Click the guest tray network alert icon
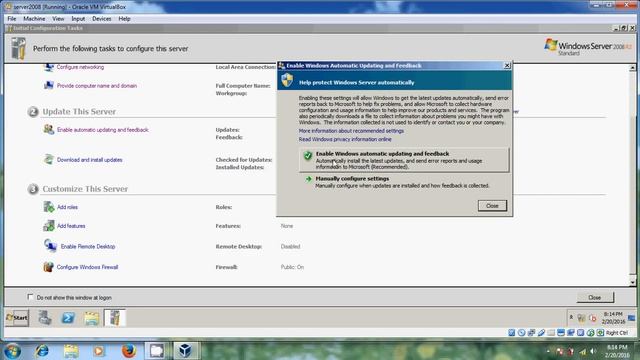Viewport: 640px width, 360px height. (581, 318)
